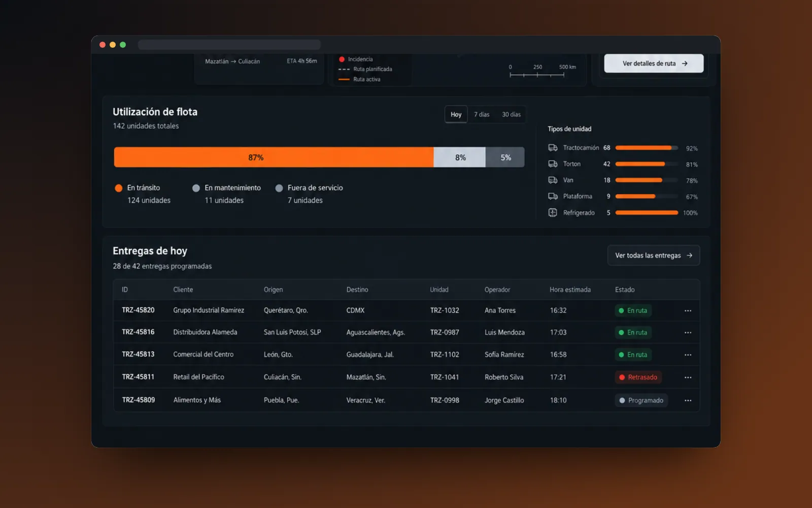This screenshot has width=812, height=508.
Task: Open more options for TRZ-45820 row
Action: coord(688,310)
